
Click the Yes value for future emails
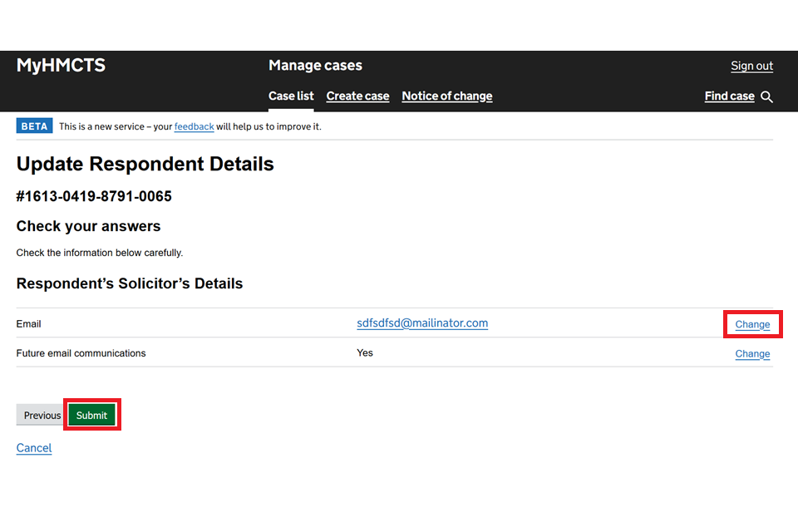point(365,353)
